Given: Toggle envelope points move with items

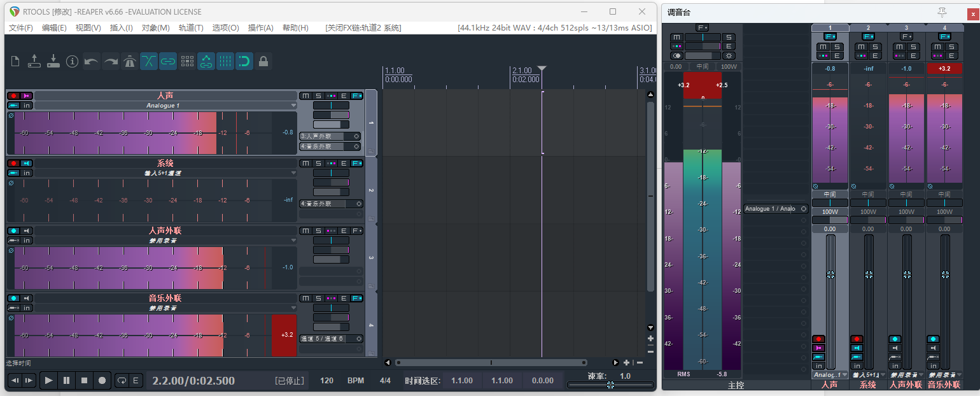Looking at the screenshot, I should click(x=206, y=62).
